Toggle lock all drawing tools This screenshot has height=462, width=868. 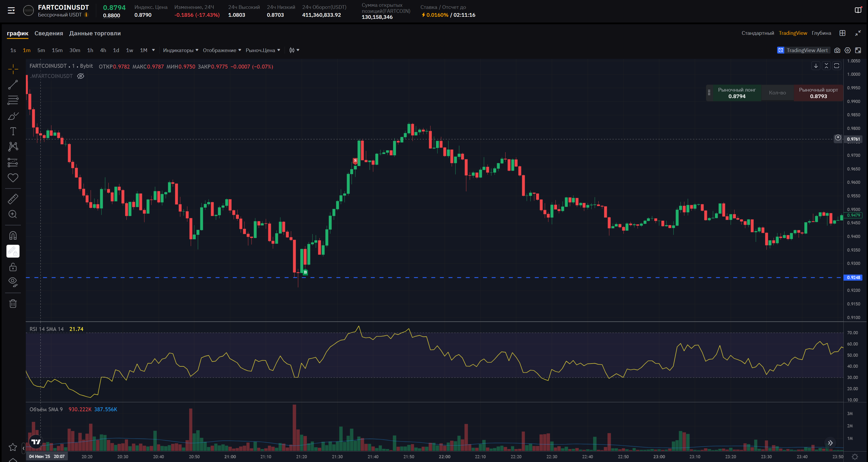coord(13,267)
